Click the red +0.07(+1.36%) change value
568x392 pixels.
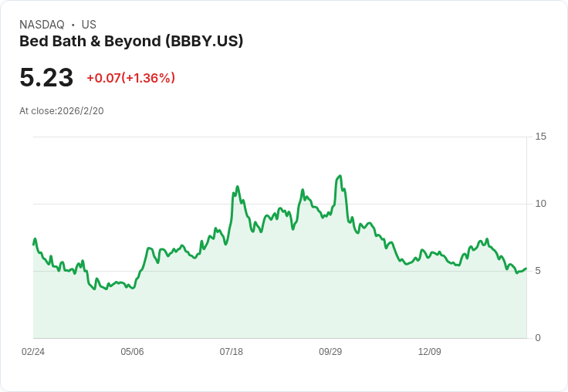click(130, 78)
